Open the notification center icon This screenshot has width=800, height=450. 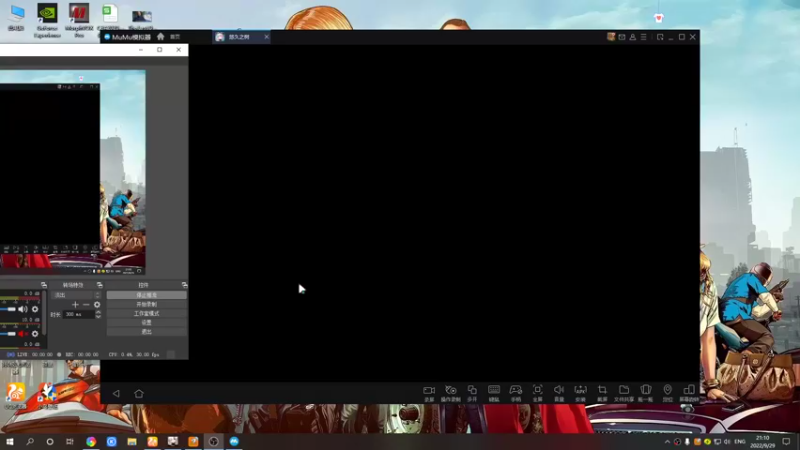click(x=786, y=441)
